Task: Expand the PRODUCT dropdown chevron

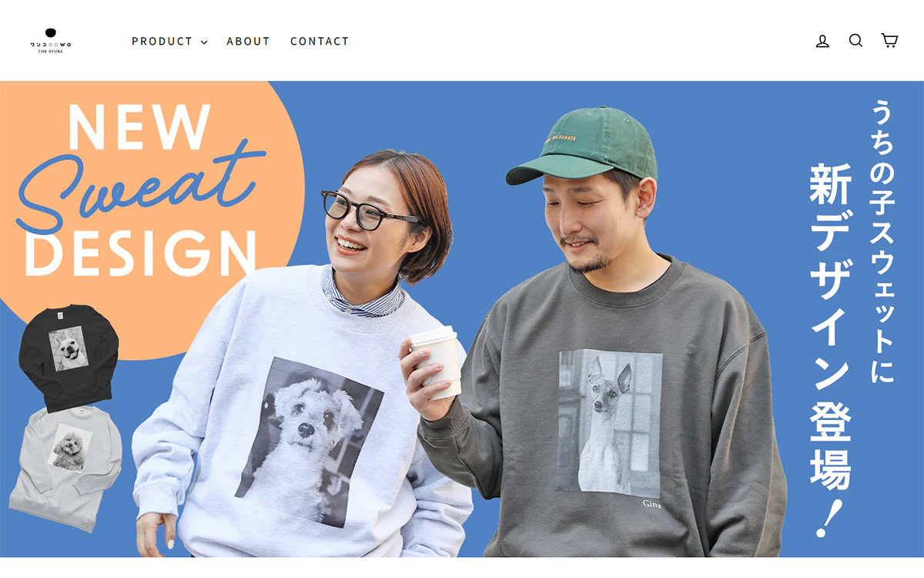Action: [204, 42]
